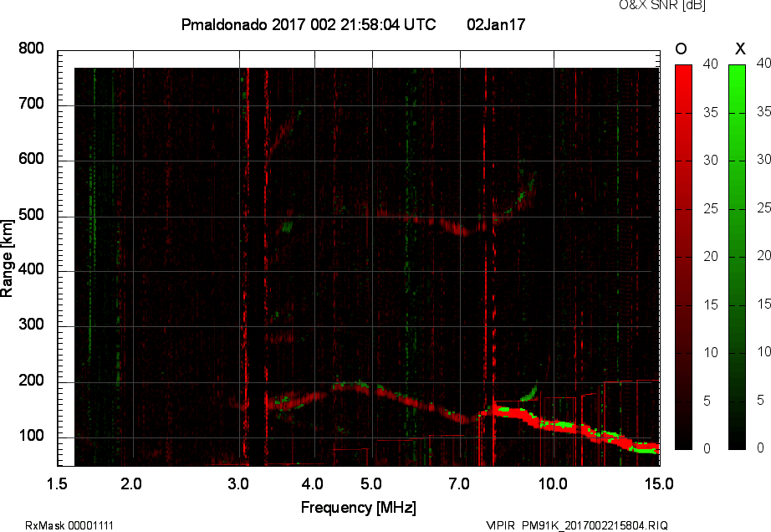The width and height of the screenshot is (771, 532).
Task: Click the 2.0 frequency axis label
Action: coord(131,483)
